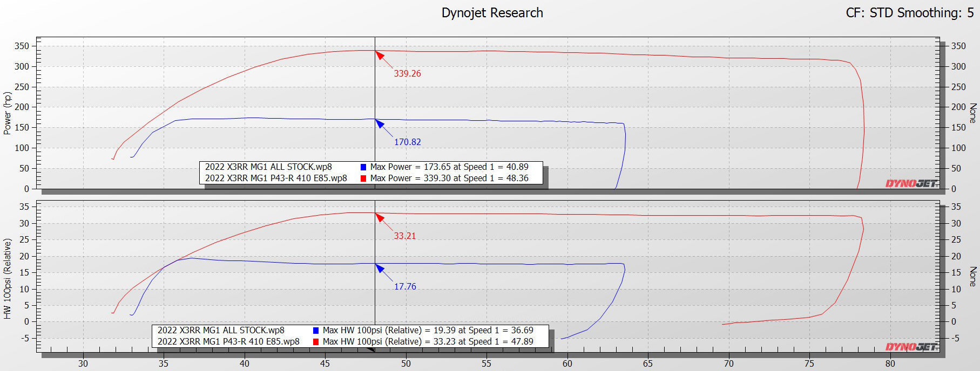Click the red square in the HW 100psi legend
This screenshot has width=980, height=371.
pyautogui.click(x=316, y=342)
